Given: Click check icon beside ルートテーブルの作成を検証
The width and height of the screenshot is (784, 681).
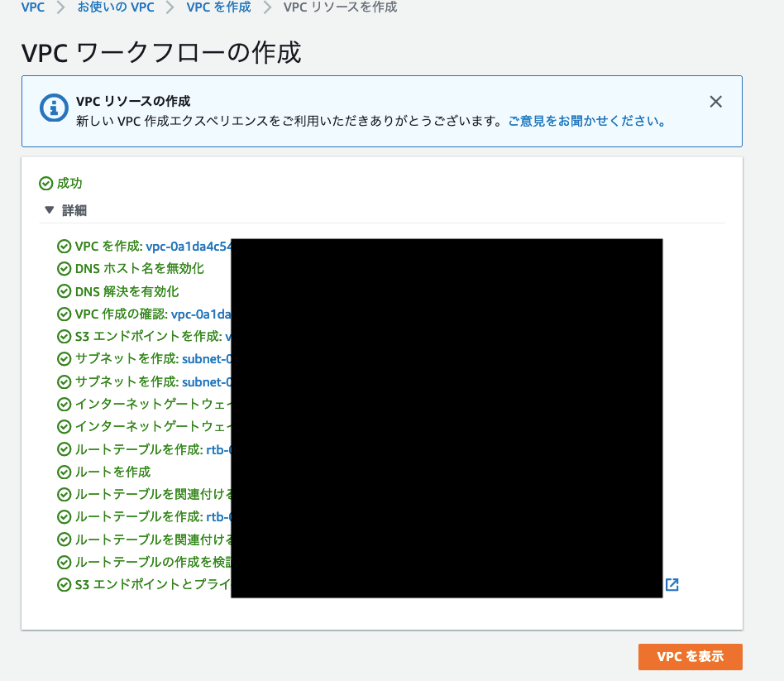Looking at the screenshot, I should 64,562.
